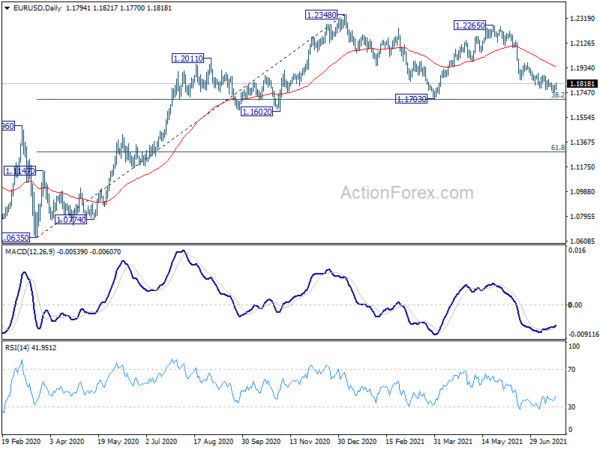The width and height of the screenshot is (600, 450).
Task: Select the 61.8 Fibonacci level marker
Action: tap(558, 147)
